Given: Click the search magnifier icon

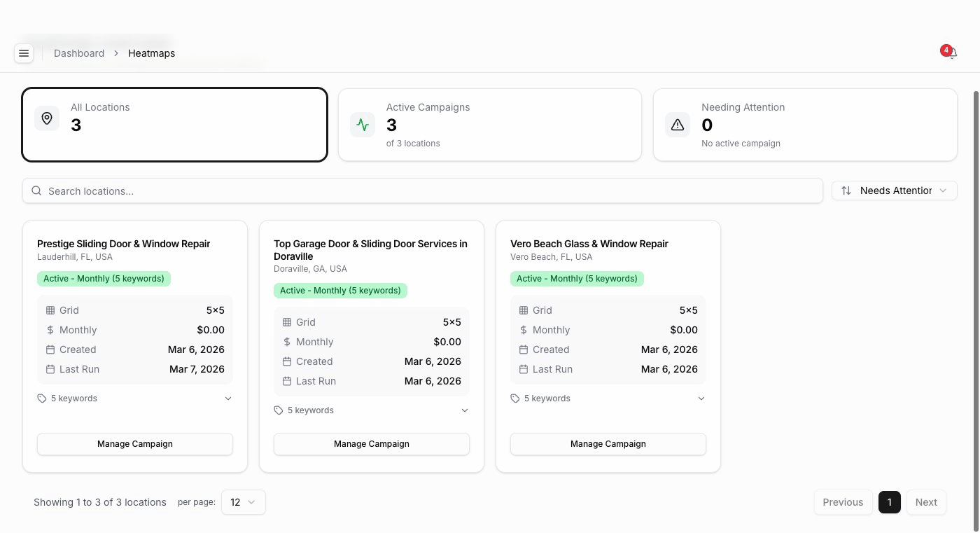Looking at the screenshot, I should coord(36,191).
